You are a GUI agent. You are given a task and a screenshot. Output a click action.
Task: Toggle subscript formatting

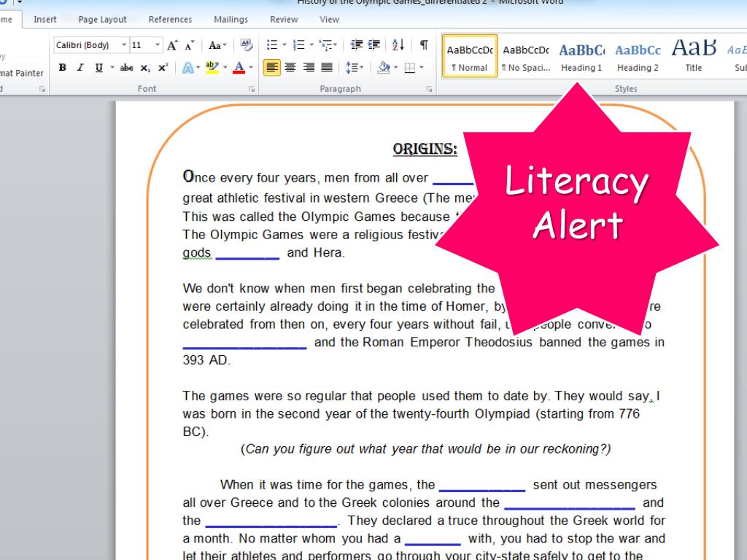(x=145, y=68)
